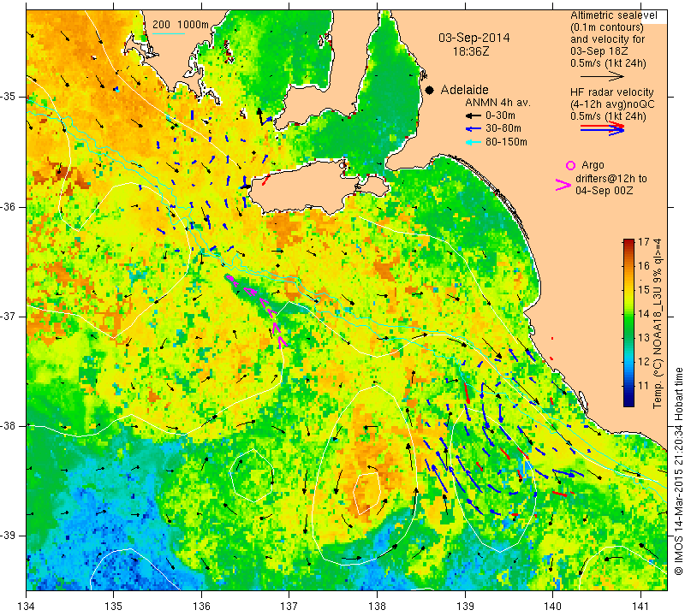The image size is (685, 616).
Task: Click the '200 1000m' isobath label
Action: tap(181, 25)
